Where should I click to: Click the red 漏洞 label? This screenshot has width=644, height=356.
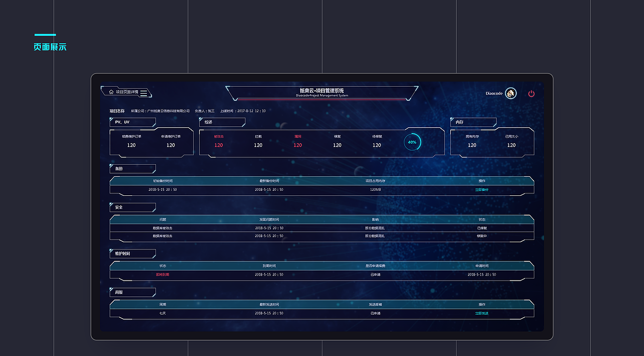(x=298, y=136)
